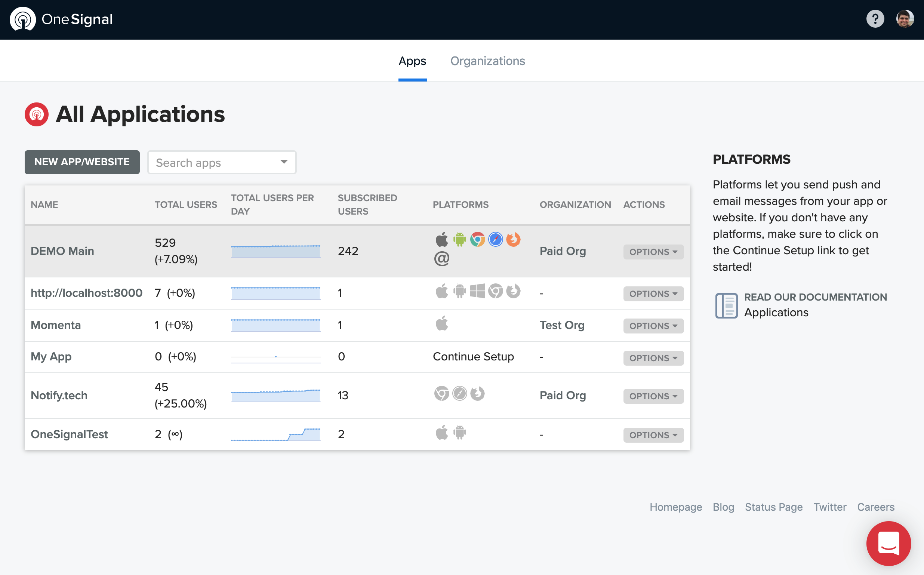Select the Apps tab

pyautogui.click(x=412, y=61)
